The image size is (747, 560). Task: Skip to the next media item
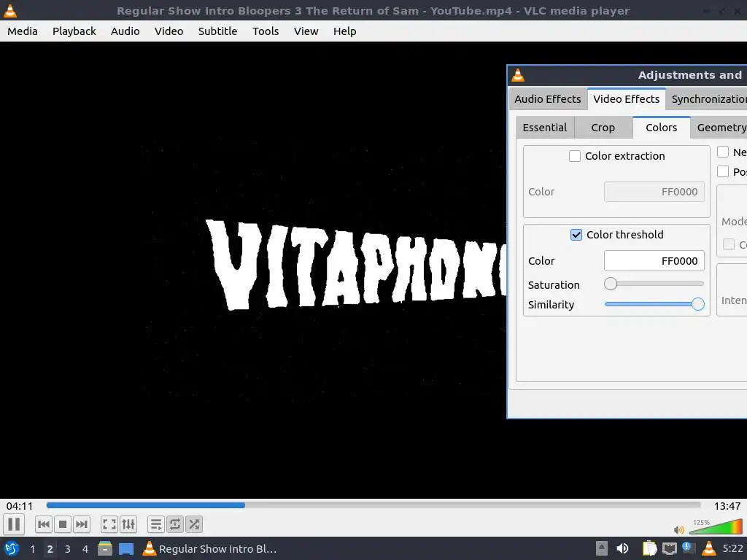click(82, 525)
